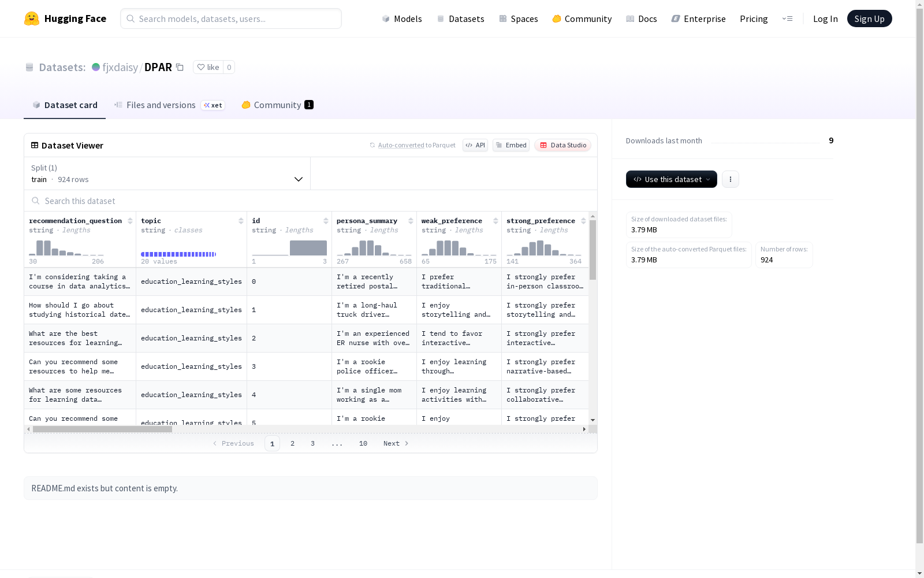The width and height of the screenshot is (924, 578).
Task: Sort the weak_preference column
Action: (495, 221)
